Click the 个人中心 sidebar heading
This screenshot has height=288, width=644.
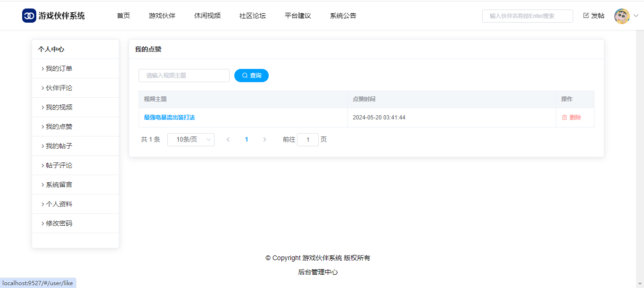pos(51,49)
